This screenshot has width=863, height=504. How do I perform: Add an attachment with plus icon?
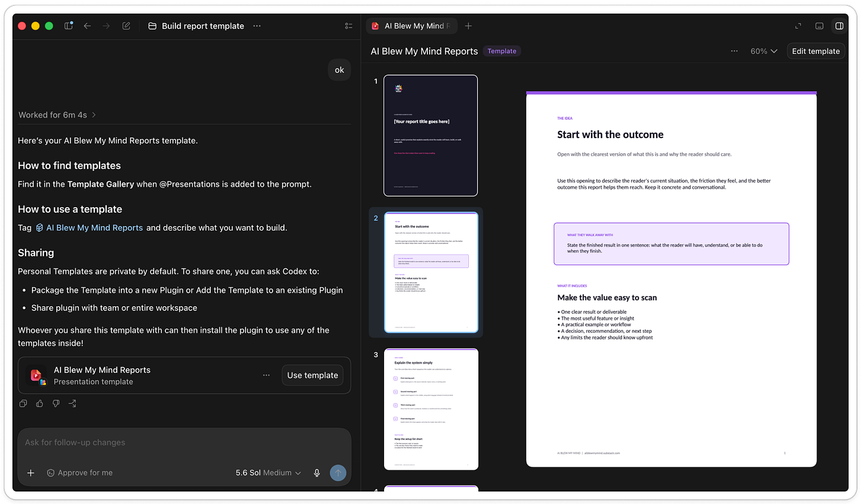tap(31, 473)
